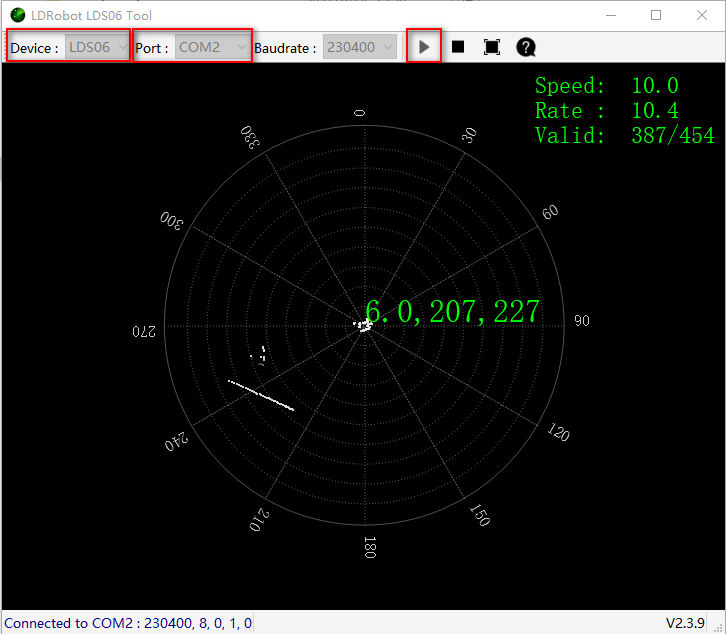726x634 pixels.
Task: Click the 210 degree label on plot
Action: click(259, 520)
